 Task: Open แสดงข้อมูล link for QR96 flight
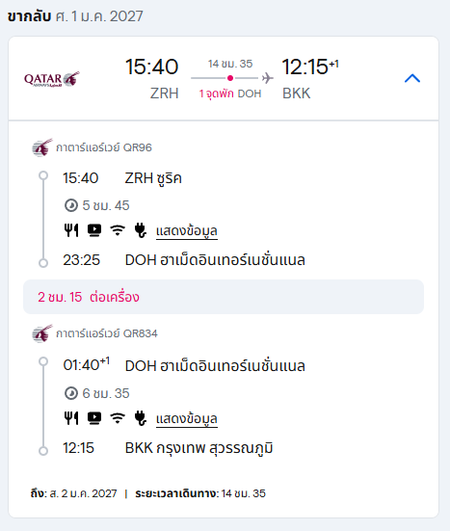[187, 231]
